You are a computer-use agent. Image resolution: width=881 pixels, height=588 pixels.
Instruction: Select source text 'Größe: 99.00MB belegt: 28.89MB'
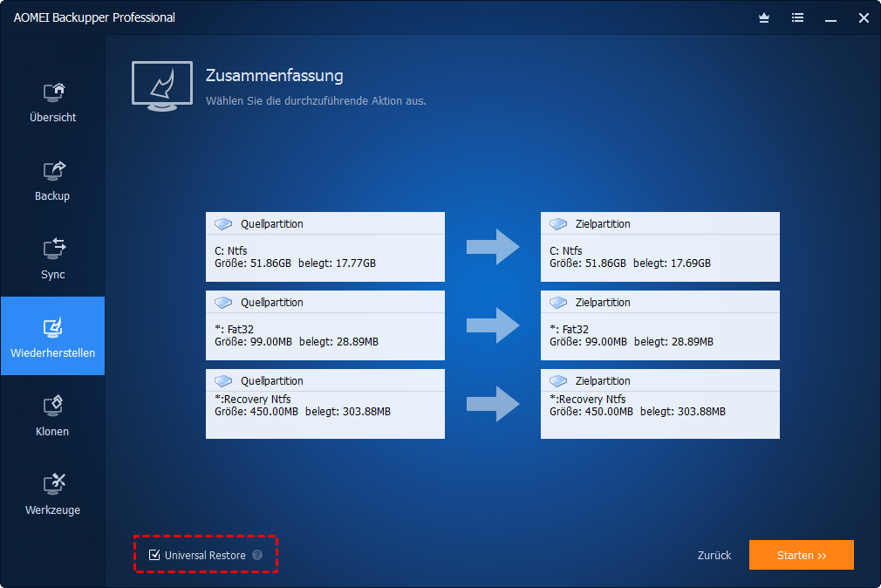[x=297, y=342]
